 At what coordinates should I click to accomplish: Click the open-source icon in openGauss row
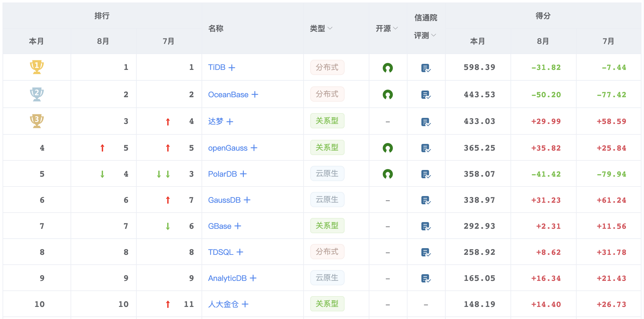(x=388, y=148)
